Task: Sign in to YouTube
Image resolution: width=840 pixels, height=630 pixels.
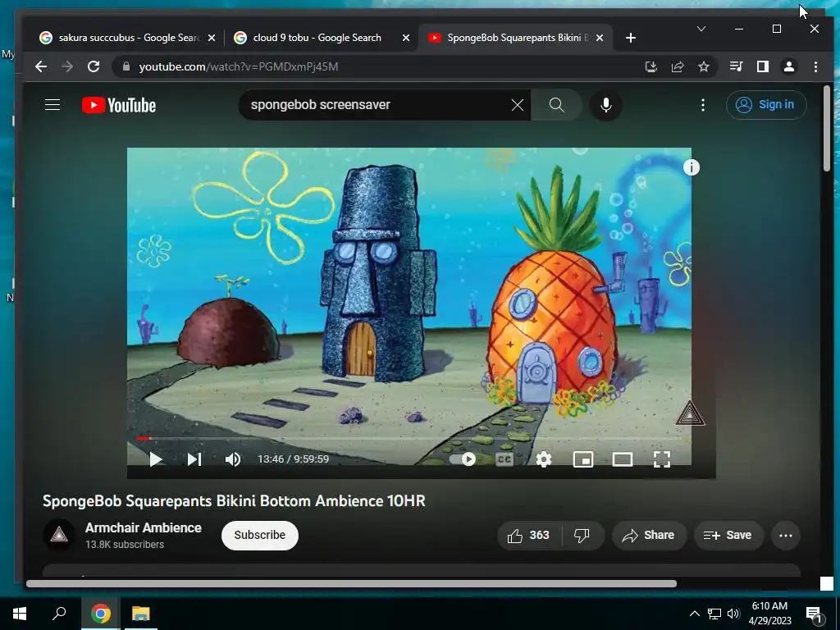Action: tap(765, 104)
